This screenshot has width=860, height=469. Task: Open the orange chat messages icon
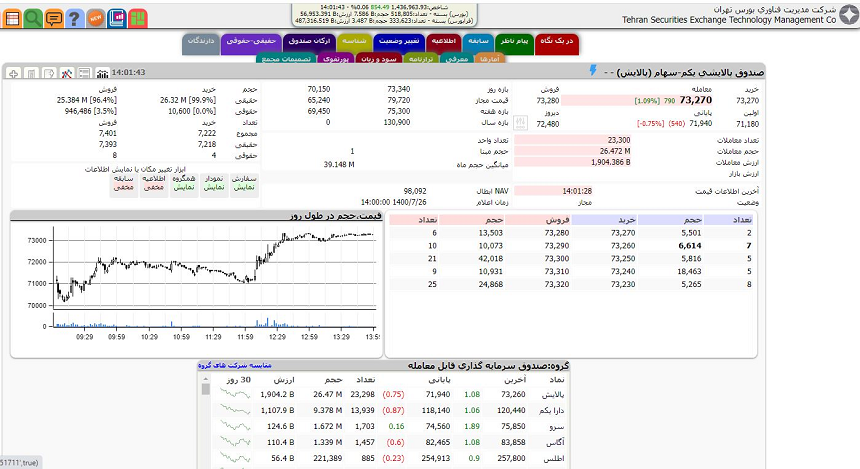click(x=54, y=18)
